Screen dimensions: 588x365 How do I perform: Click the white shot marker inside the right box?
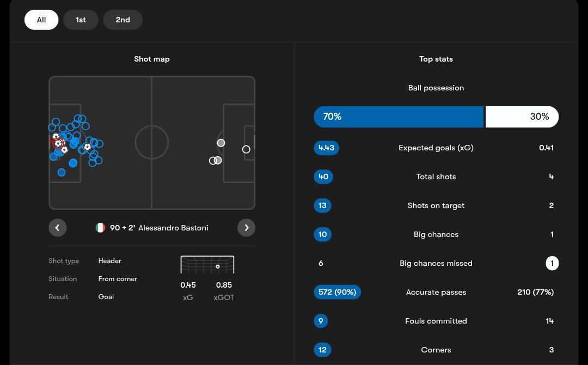pos(246,149)
